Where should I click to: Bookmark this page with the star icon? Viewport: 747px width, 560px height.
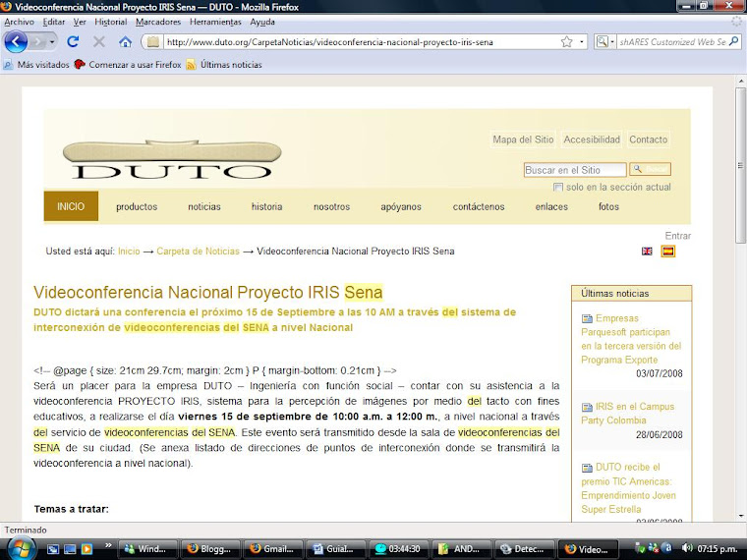(566, 42)
